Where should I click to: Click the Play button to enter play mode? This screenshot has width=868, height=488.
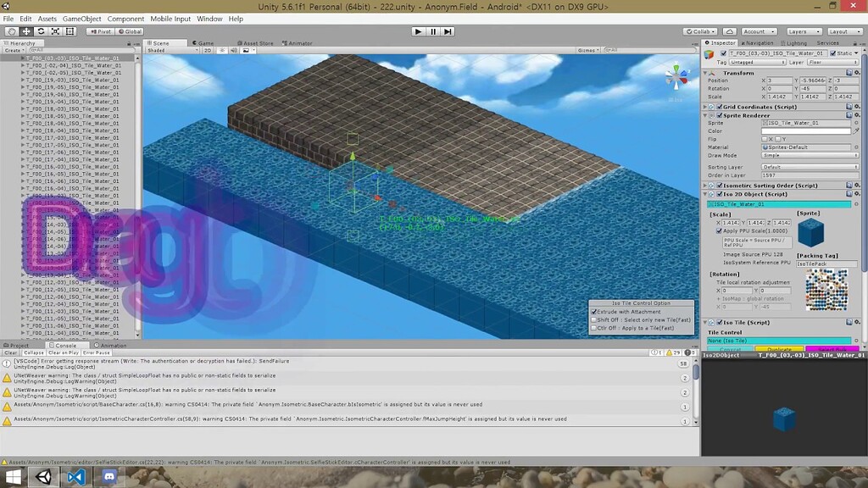point(419,31)
